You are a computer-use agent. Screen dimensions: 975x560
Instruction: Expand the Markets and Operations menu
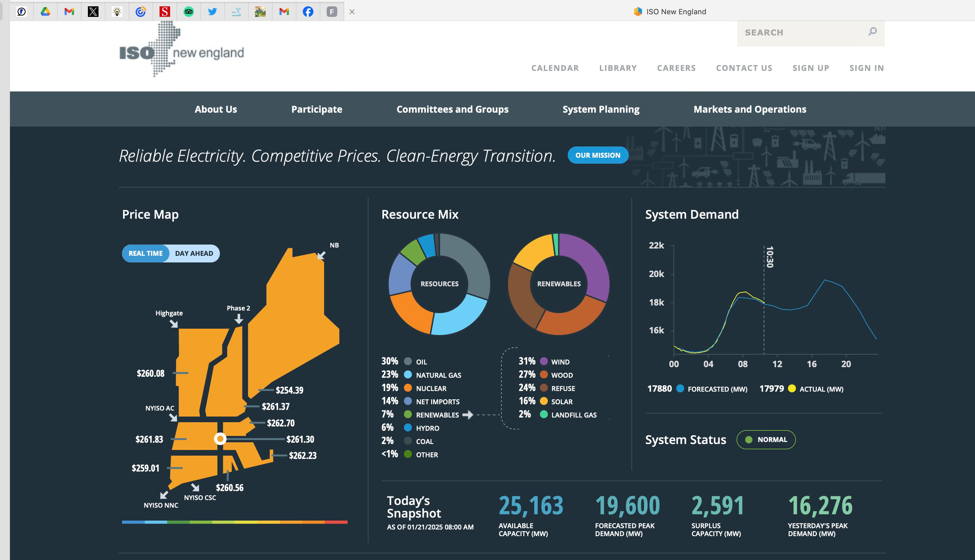(x=749, y=109)
